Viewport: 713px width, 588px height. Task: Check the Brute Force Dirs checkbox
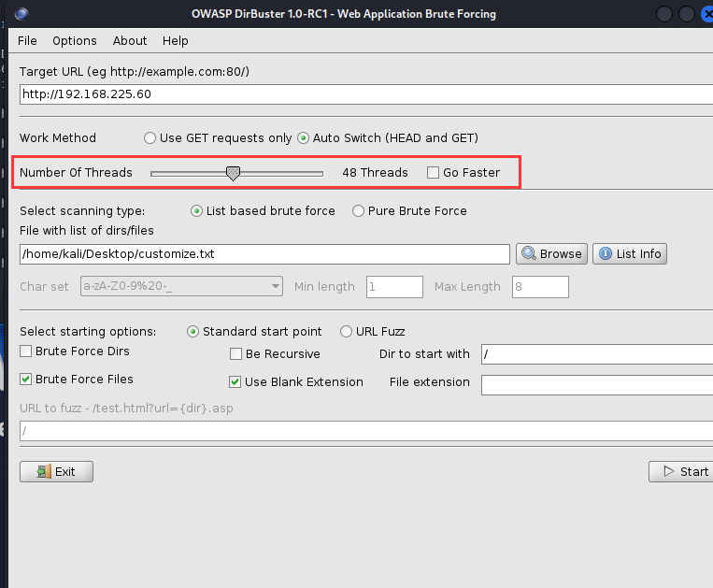coord(26,351)
